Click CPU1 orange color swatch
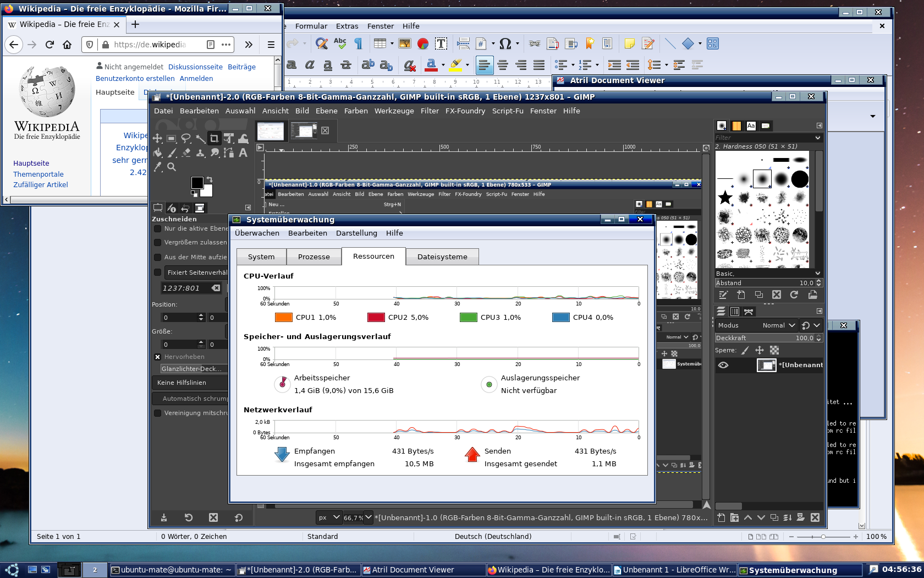 (283, 317)
